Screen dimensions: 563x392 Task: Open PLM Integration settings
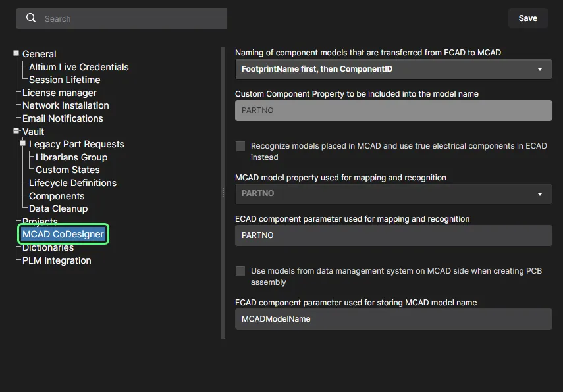57,260
